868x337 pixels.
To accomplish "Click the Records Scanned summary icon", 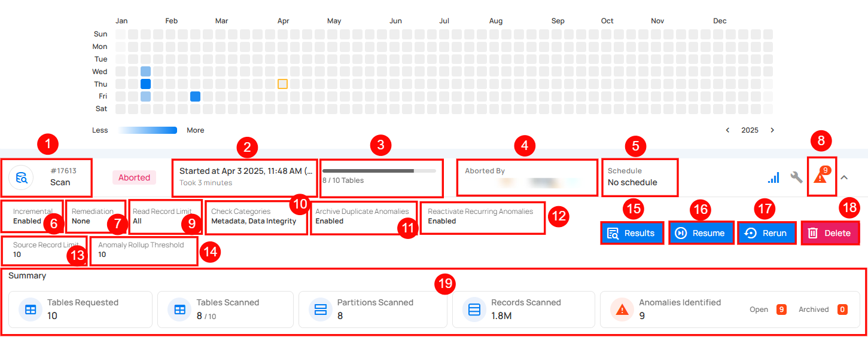I will coord(474,310).
